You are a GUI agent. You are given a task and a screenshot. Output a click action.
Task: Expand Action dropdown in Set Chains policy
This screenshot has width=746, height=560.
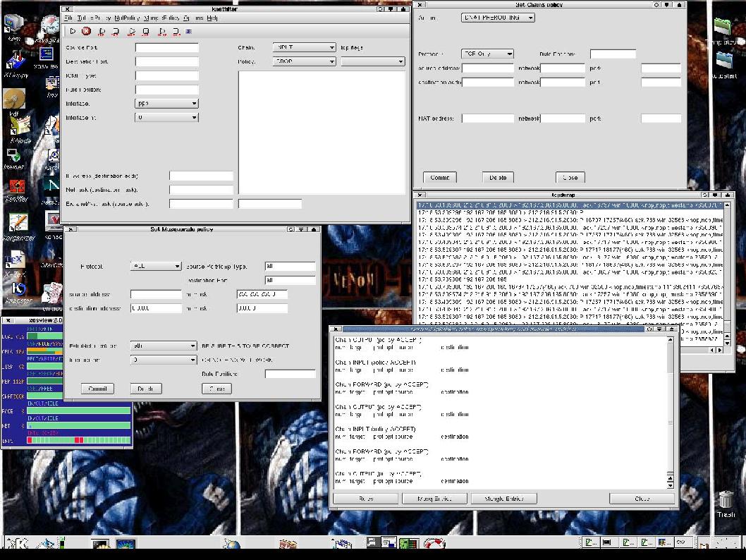click(x=498, y=18)
